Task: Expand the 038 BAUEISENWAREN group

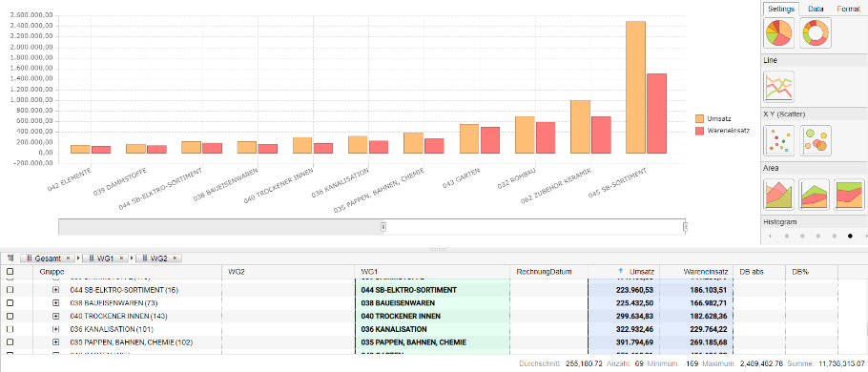Action: 56,302
